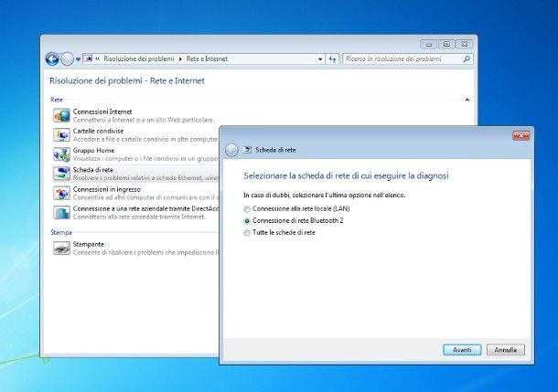Click the forward navigation arrow in Explorer window
The height and width of the screenshot is (392, 558).
[x=68, y=59]
